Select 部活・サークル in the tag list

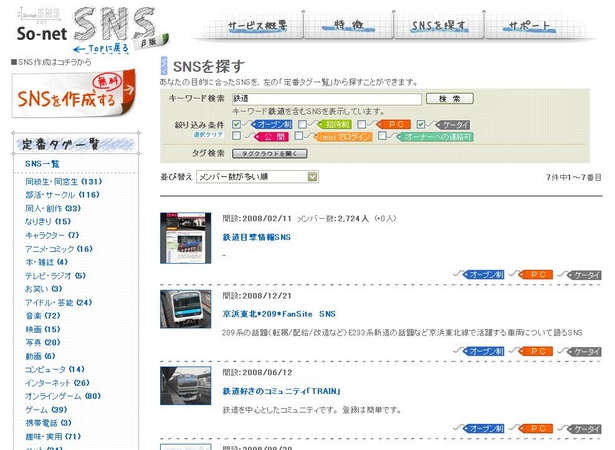(x=62, y=195)
